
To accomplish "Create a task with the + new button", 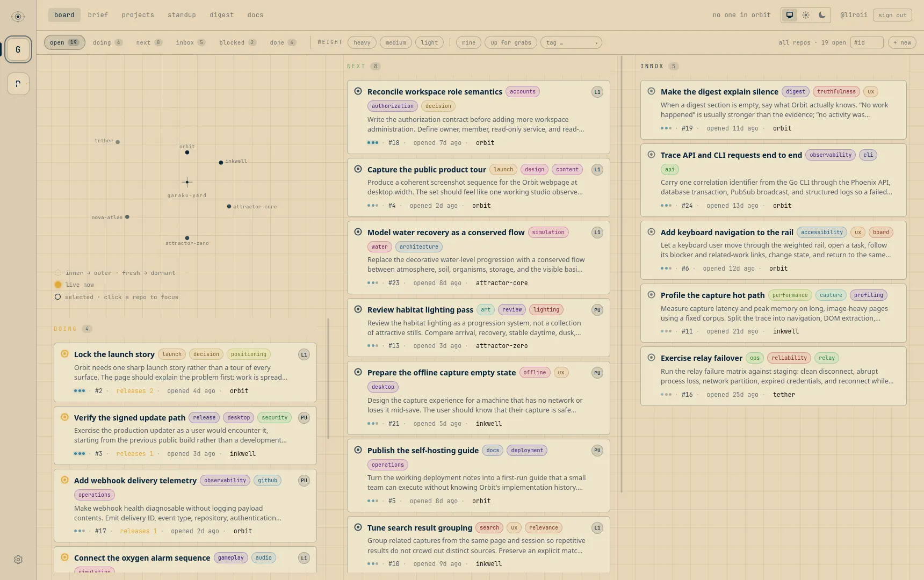I will click(x=902, y=42).
